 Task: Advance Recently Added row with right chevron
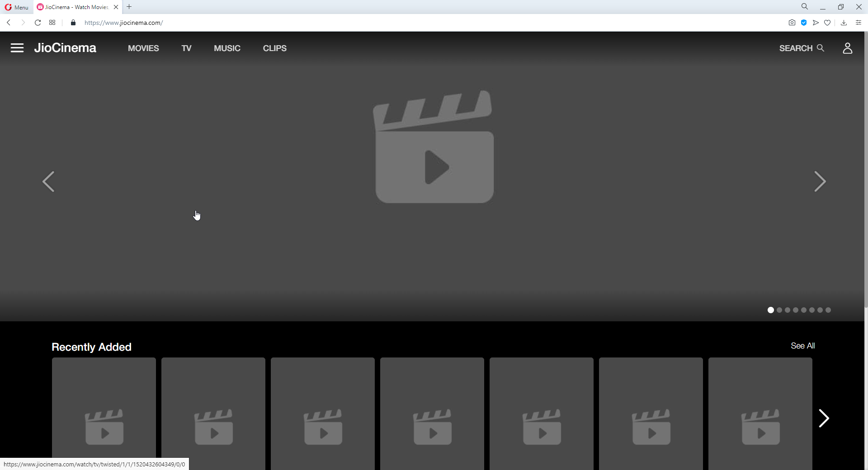click(x=824, y=418)
